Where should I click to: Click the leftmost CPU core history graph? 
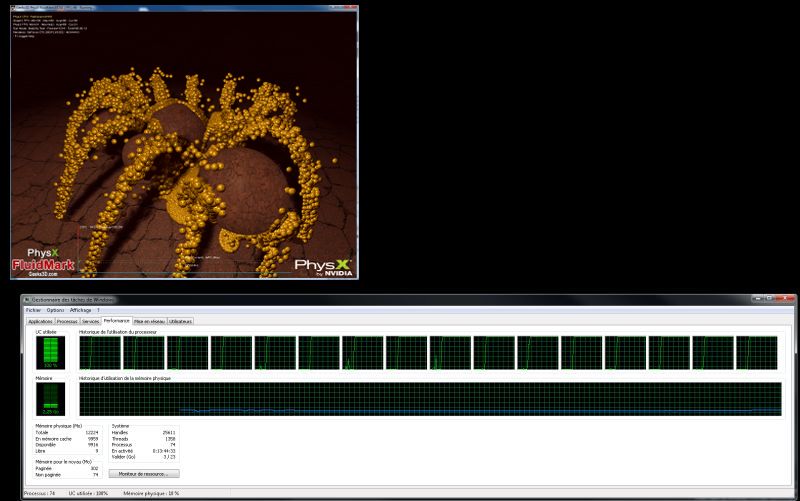click(100, 353)
